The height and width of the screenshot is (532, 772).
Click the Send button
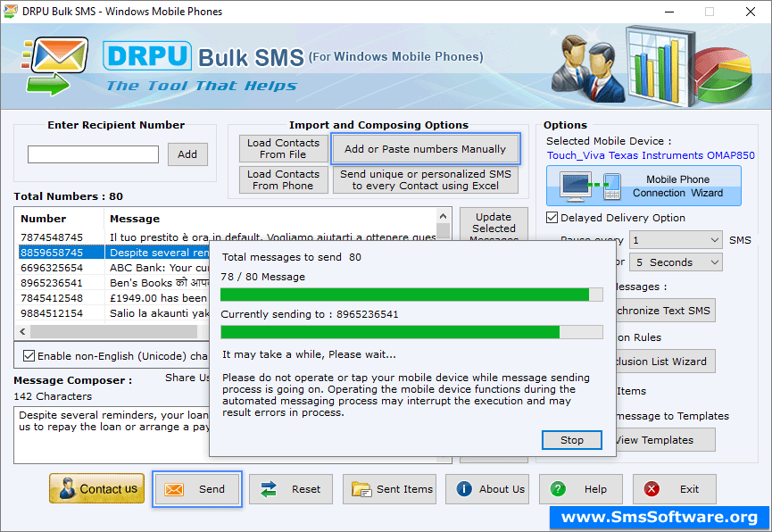tap(197, 489)
